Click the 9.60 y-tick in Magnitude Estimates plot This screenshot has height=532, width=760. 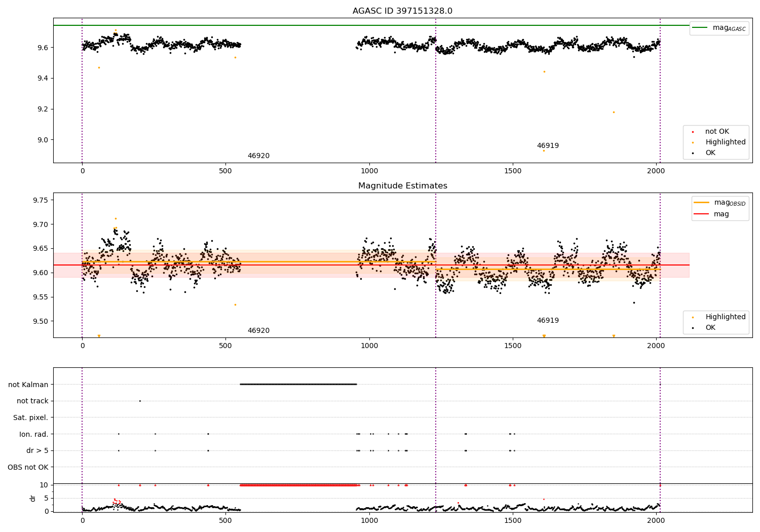pos(41,273)
